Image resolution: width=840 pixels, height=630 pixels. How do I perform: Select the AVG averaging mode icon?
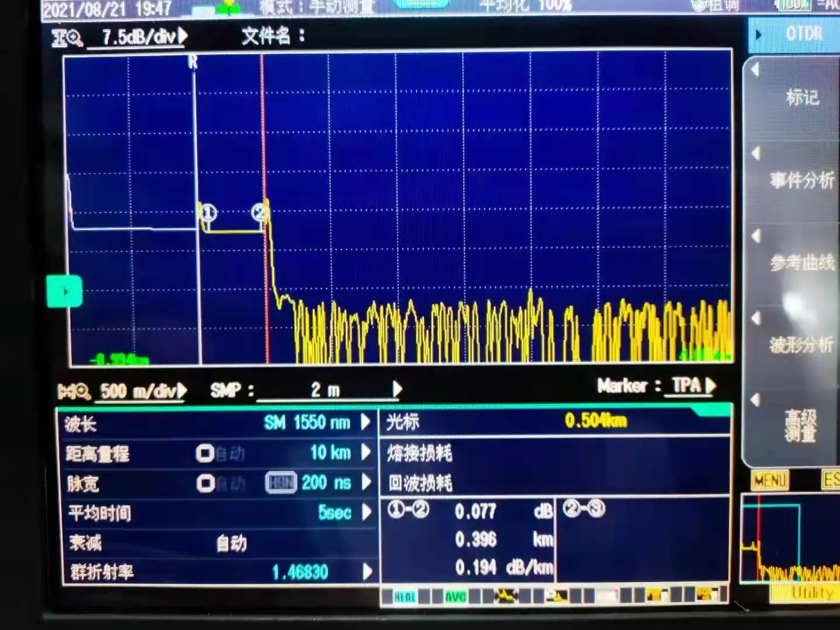[x=456, y=596]
